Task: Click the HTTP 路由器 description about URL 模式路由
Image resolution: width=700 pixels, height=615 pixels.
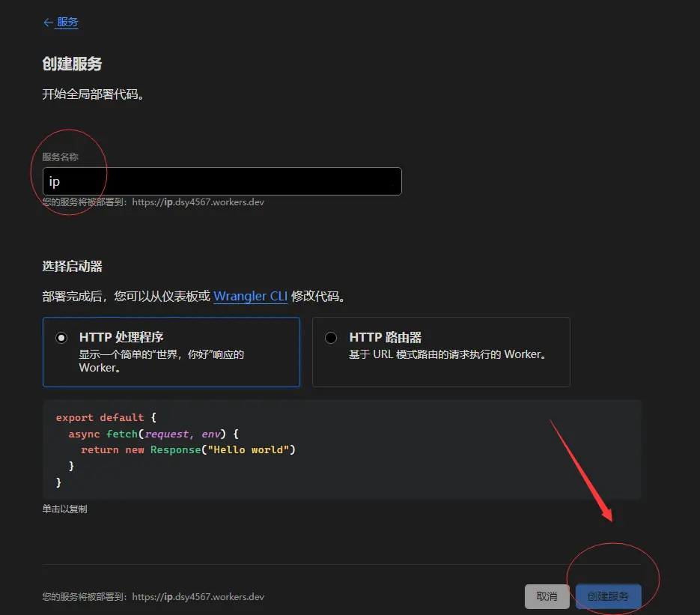Action: pos(447,354)
